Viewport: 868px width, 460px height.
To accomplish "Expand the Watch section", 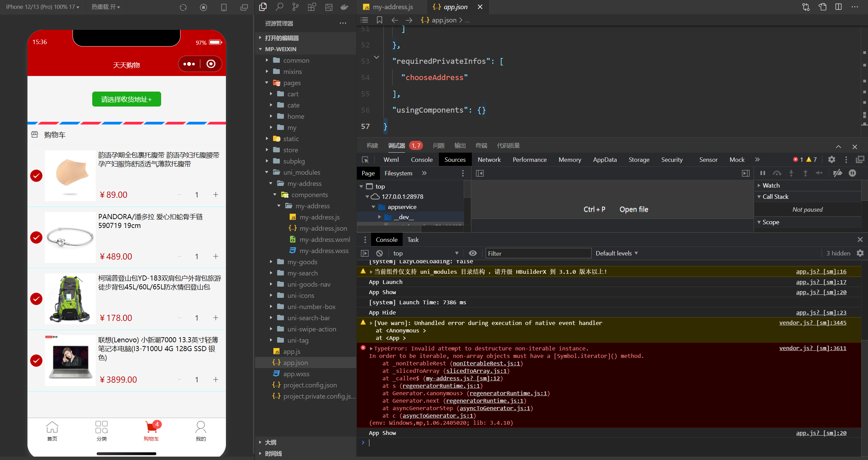I will (x=771, y=185).
